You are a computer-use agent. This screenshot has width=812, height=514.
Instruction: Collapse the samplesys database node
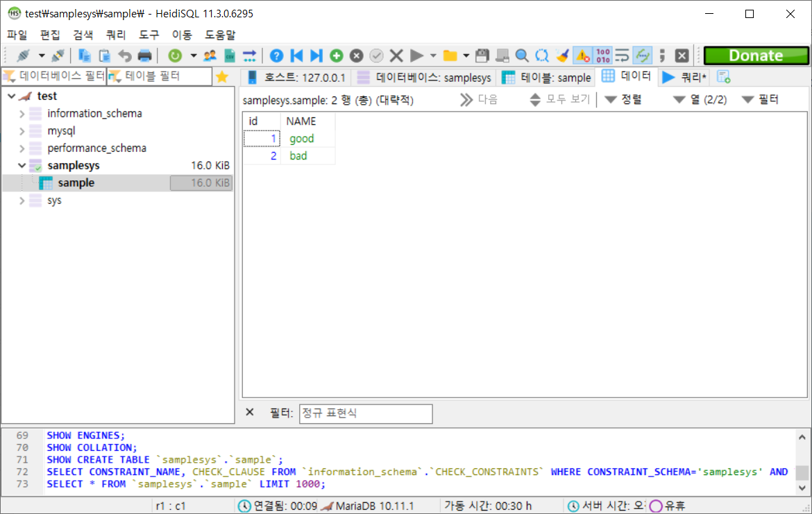click(22, 166)
